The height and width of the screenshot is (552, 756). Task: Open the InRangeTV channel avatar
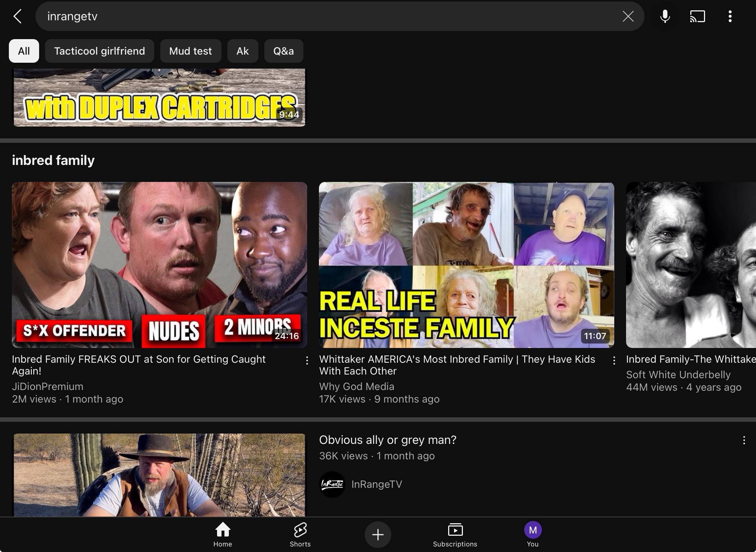332,484
